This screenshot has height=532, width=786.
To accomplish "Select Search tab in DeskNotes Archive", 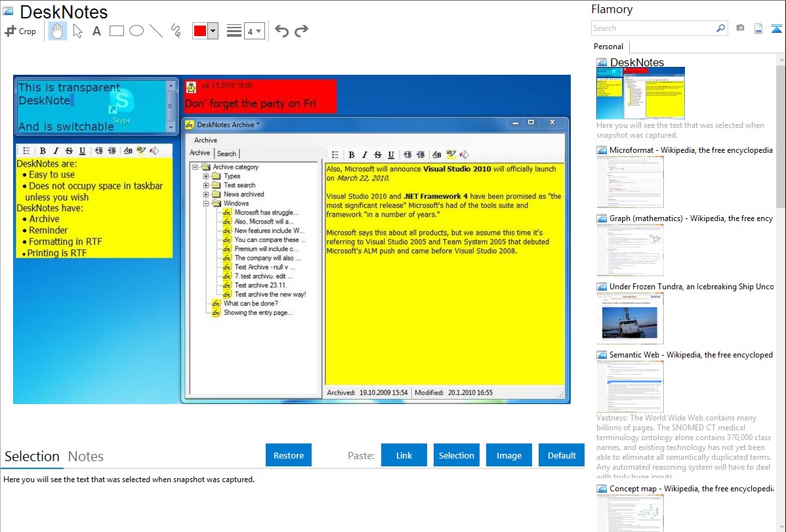I will coord(226,153).
